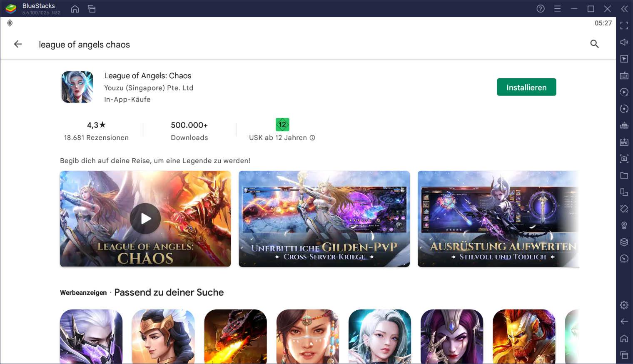Install APK via sidebar APK icon

point(624,142)
